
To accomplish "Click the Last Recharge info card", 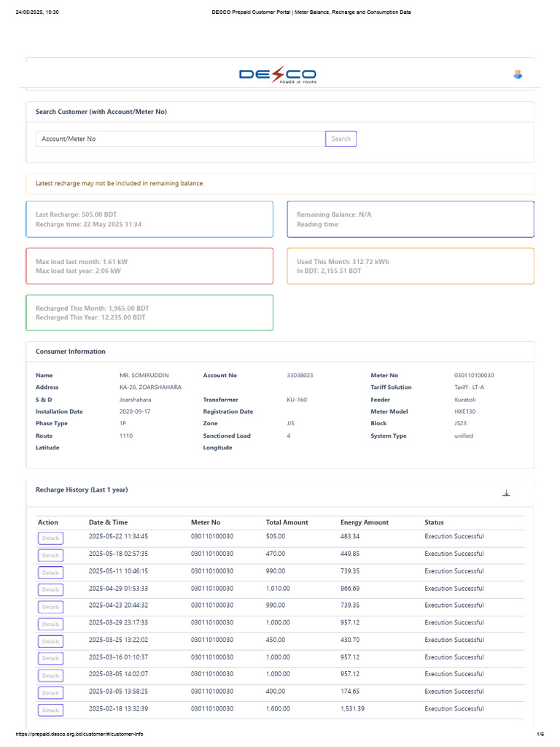I will pos(149,220).
